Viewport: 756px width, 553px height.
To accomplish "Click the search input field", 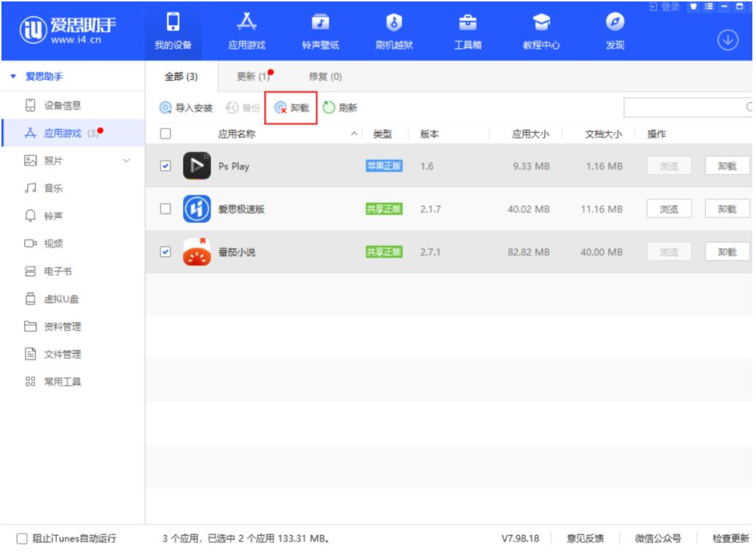I will pyautogui.click(x=686, y=108).
